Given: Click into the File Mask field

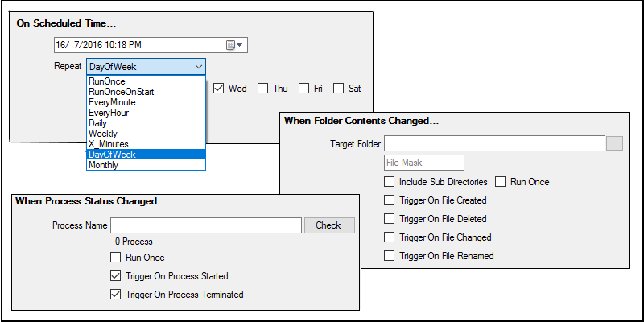Looking at the screenshot, I should (424, 163).
